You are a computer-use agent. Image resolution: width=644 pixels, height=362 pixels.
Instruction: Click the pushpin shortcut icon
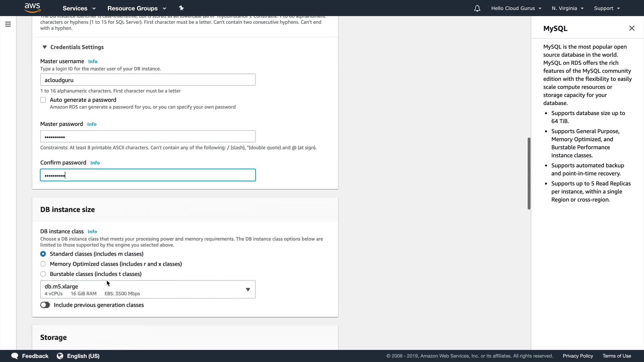(181, 8)
